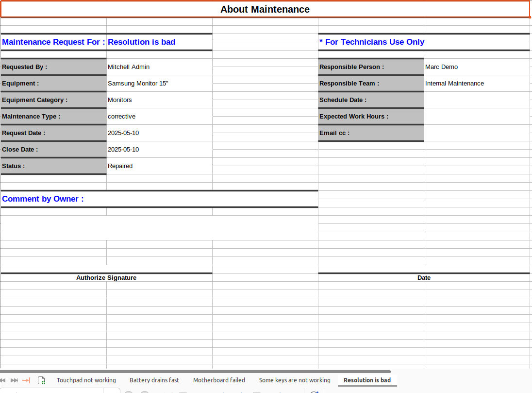Image resolution: width=532 pixels, height=393 pixels.
Task: Select the Close Date value 2025-05-10
Action: click(160, 150)
